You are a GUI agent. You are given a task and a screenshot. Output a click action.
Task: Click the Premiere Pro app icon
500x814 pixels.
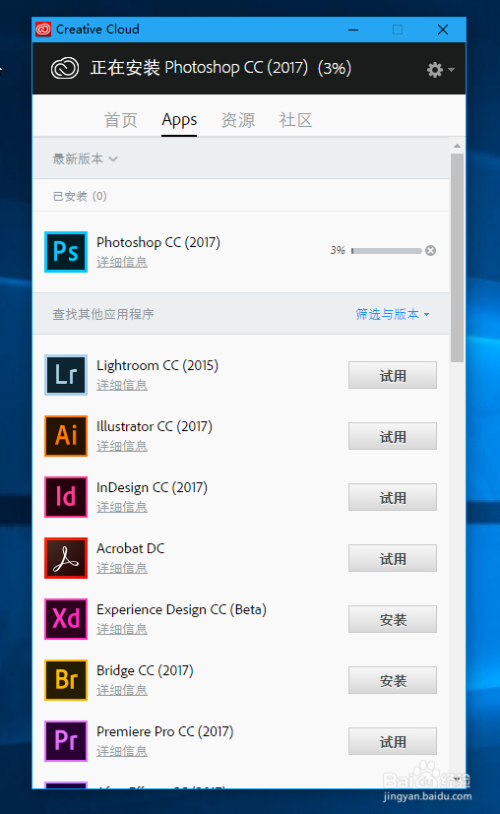[x=66, y=741]
